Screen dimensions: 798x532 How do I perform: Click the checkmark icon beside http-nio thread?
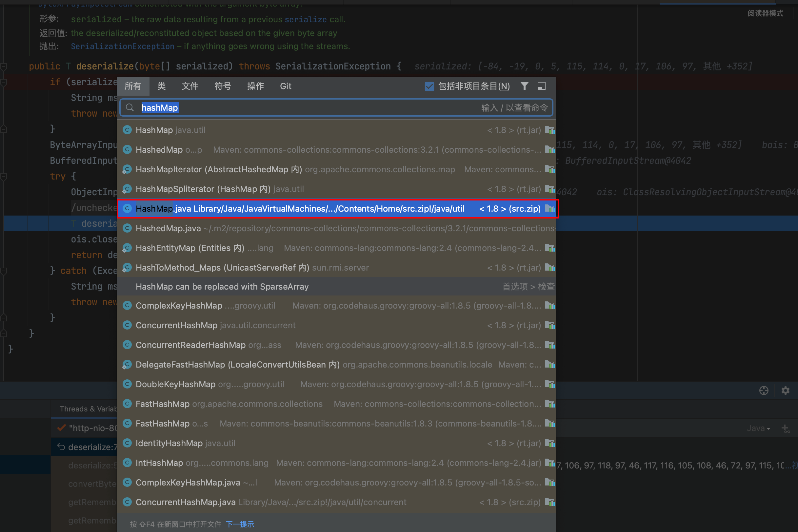[x=61, y=428]
